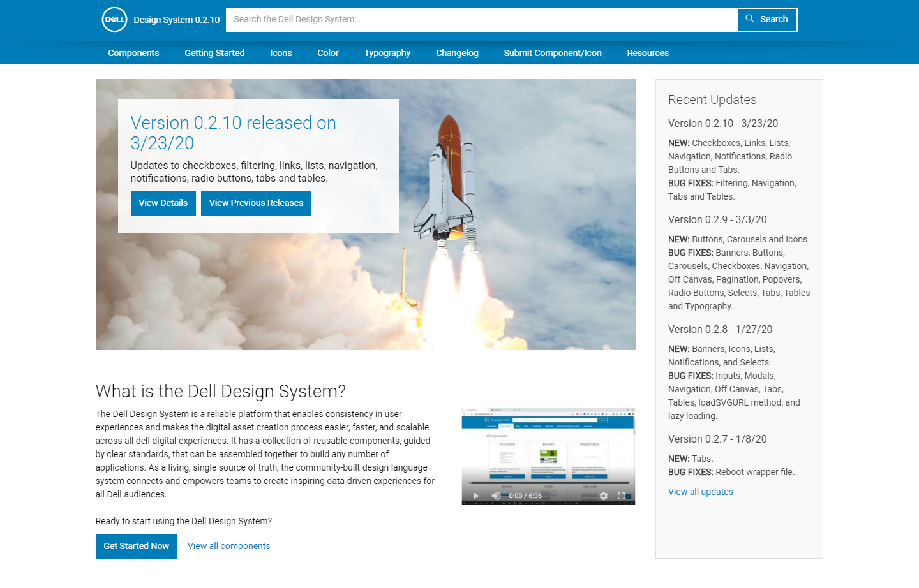This screenshot has width=919, height=588.
Task: Open the Getting Started menu item
Action: (214, 53)
